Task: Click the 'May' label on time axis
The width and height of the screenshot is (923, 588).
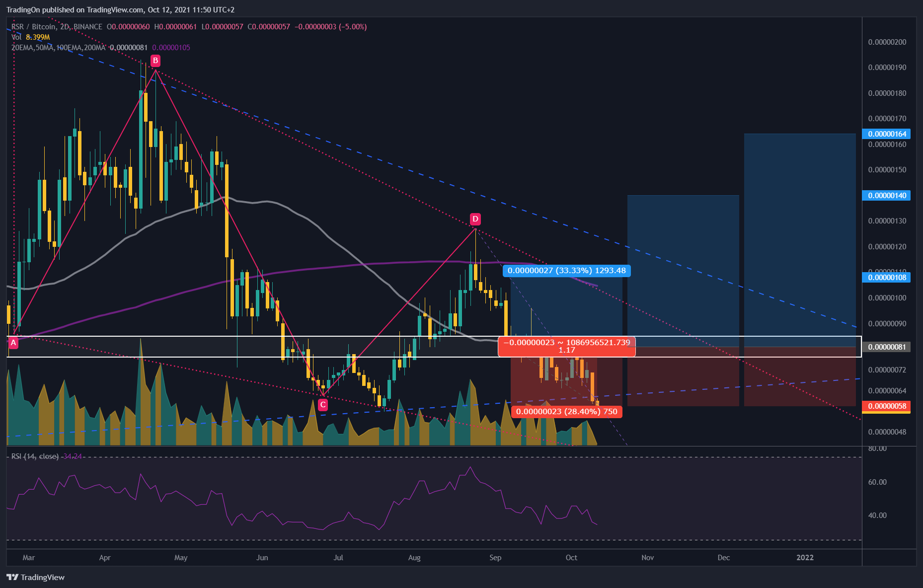Action: click(x=181, y=557)
